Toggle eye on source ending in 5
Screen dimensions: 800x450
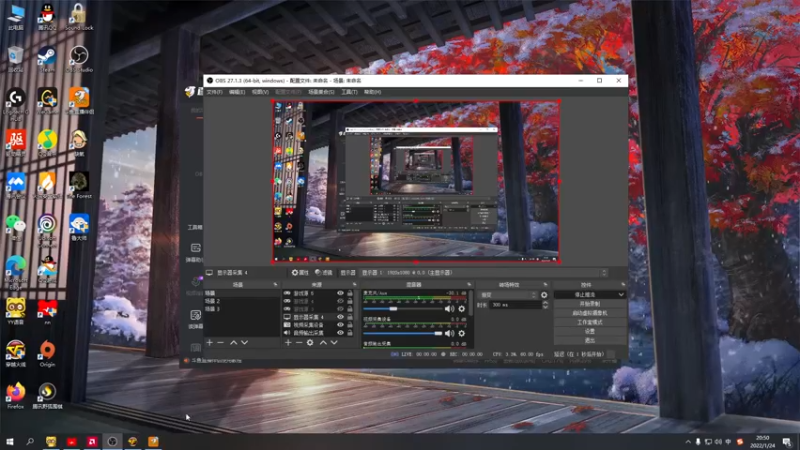(340, 293)
